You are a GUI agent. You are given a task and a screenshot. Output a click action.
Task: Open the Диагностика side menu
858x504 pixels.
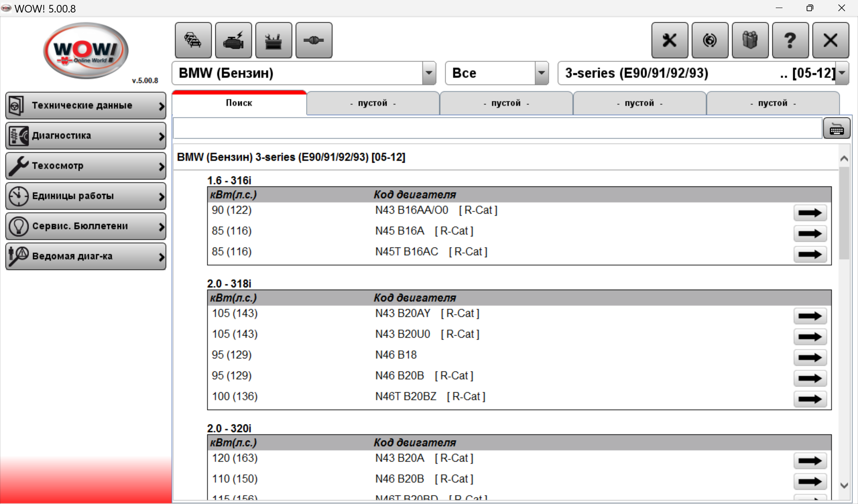click(x=86, y=135)
